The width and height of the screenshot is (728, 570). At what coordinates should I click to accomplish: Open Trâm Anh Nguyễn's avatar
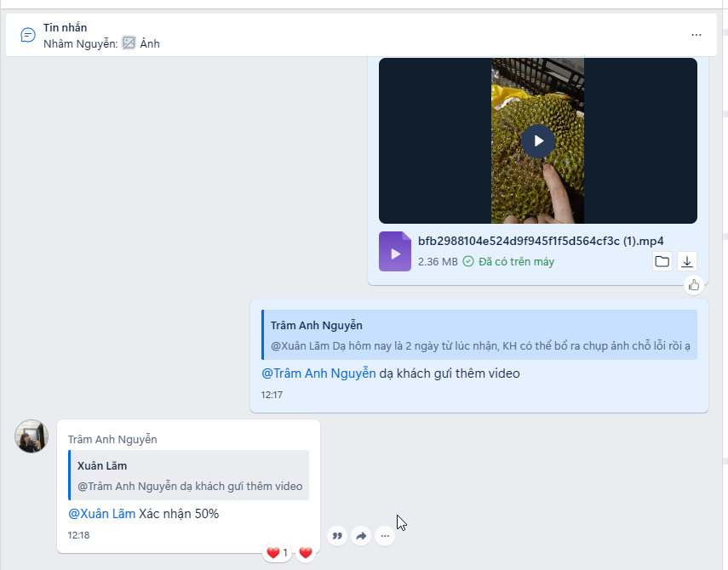[32, 436]
